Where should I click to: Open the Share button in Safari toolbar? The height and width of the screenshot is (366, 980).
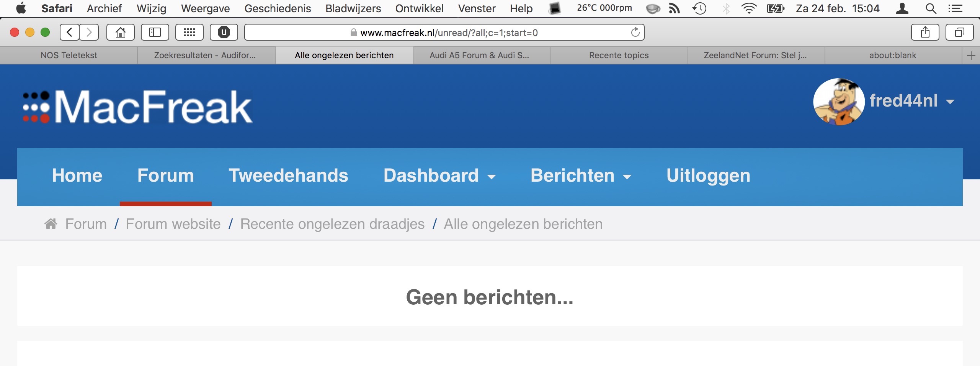click(925, 32)
